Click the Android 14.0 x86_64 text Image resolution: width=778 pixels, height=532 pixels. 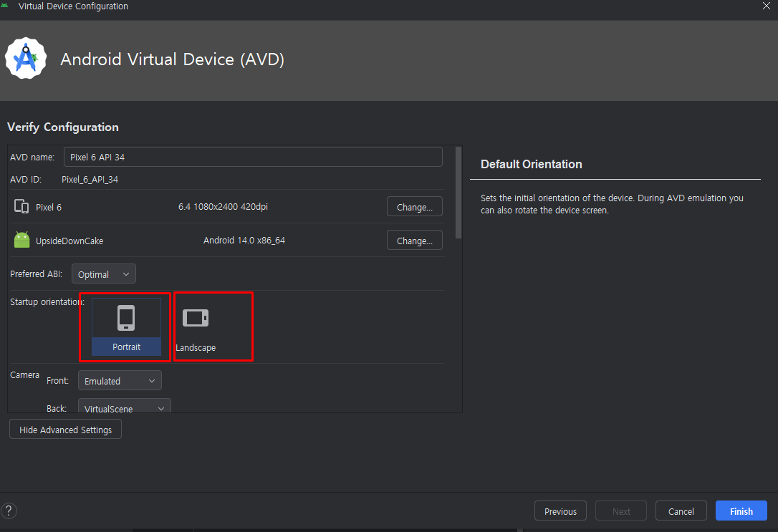click(x=244, y=241)
